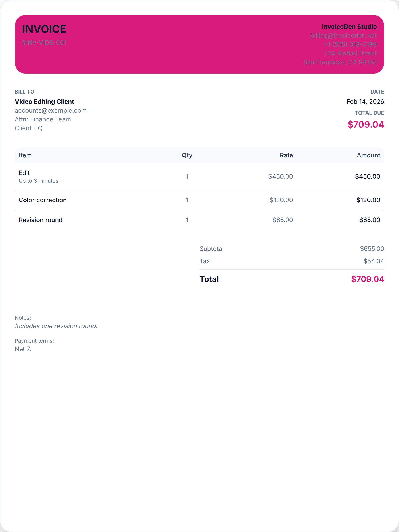Viewport: 399px width, 532px height.
Task: Click the Subtotal value $655.00
Action: pos(372,249)
